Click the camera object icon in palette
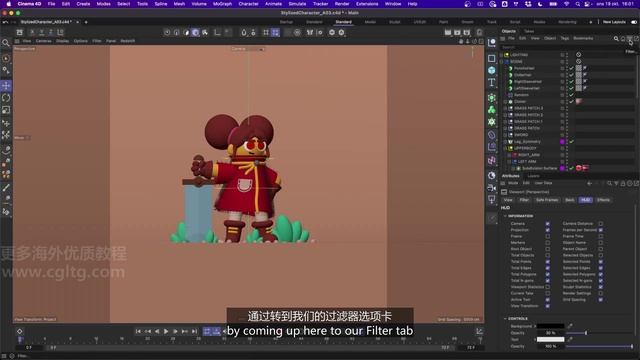The image size is (640, 360). [492, 188]
